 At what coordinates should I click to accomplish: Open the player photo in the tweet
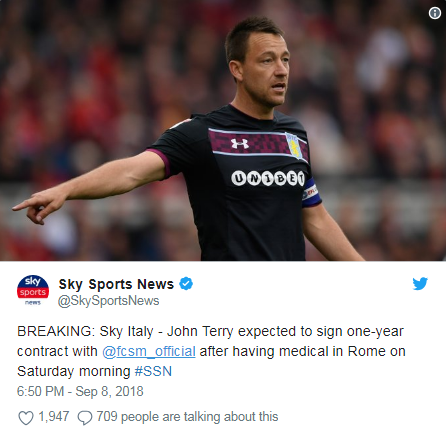(x=223, y=130)
